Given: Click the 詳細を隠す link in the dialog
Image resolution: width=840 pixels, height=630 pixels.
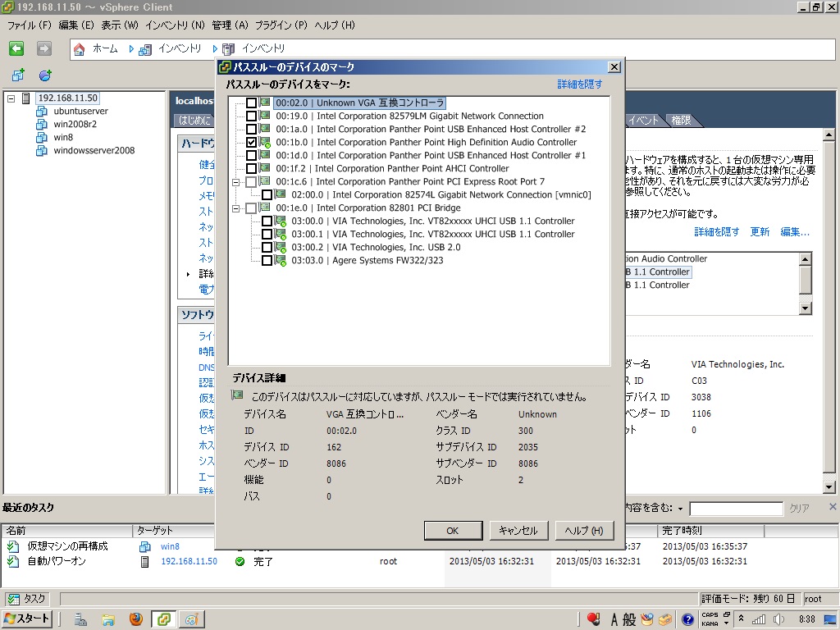Looking at the screenshot, I should [579, 84].
